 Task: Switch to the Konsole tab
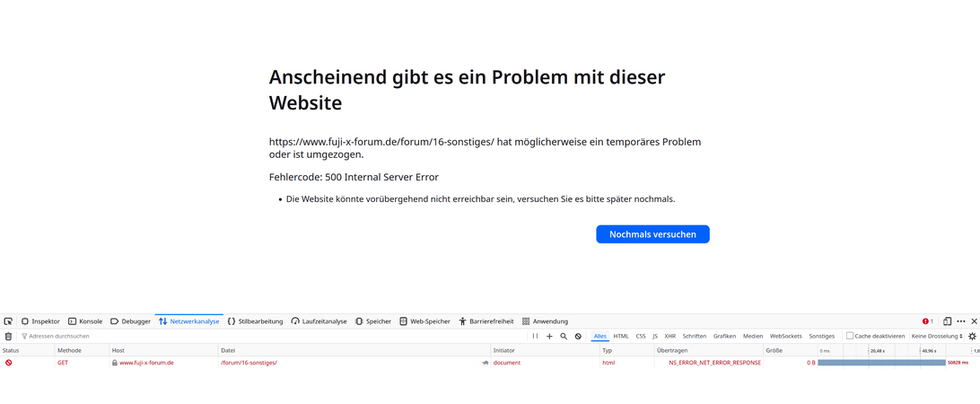pyautogui.click(x=85, y=321)
